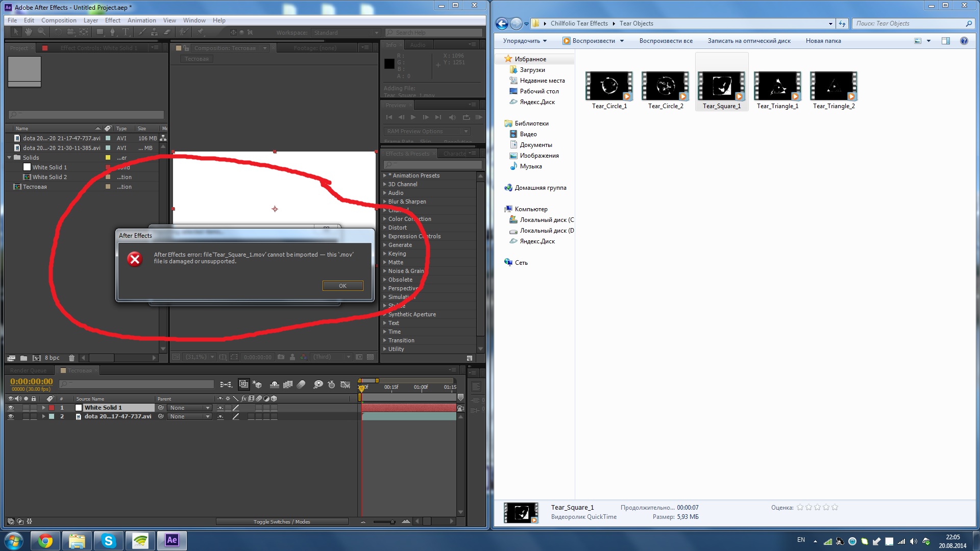This screenshot has height=551, width=980.
Task: Click the loop playback icon in preview
Action: tap(466, 118)
